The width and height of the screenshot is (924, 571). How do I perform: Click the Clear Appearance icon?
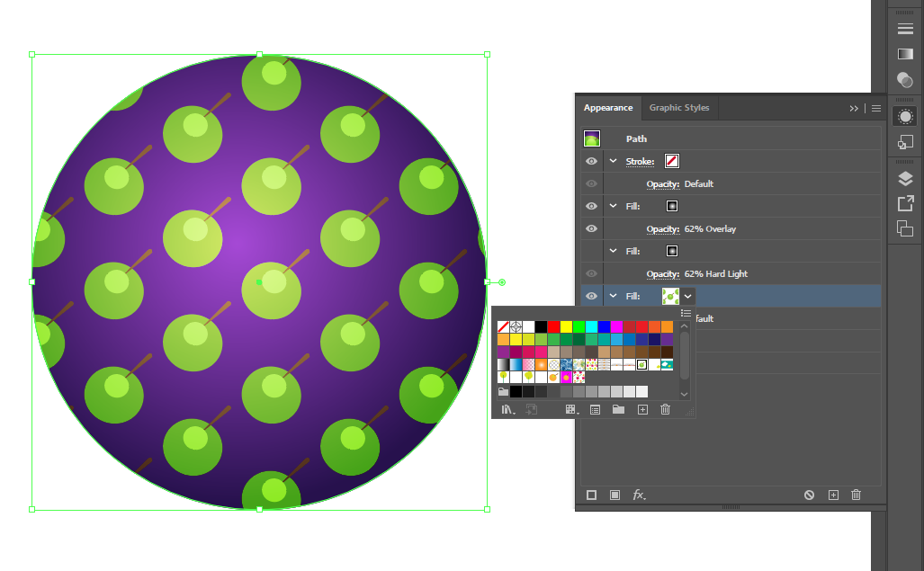[x=809, y=495]
